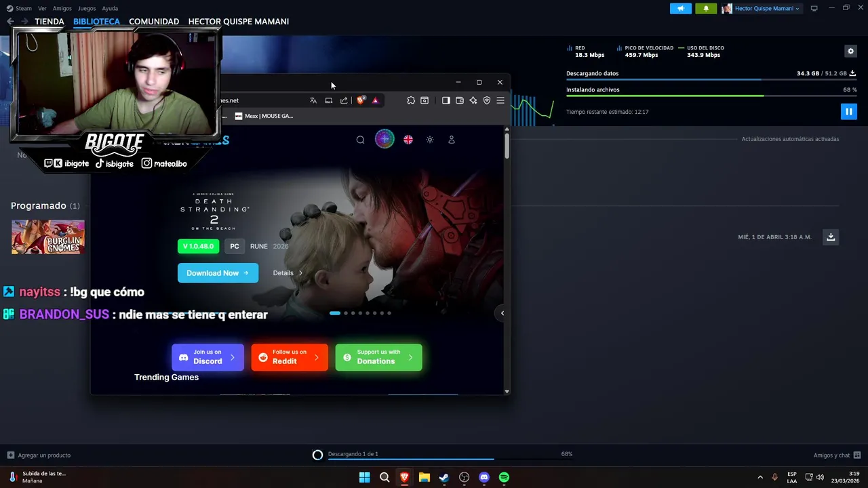Click the Instalando archivos progress bar
Viewport: 868px width, 488px height.
point(711,96)
